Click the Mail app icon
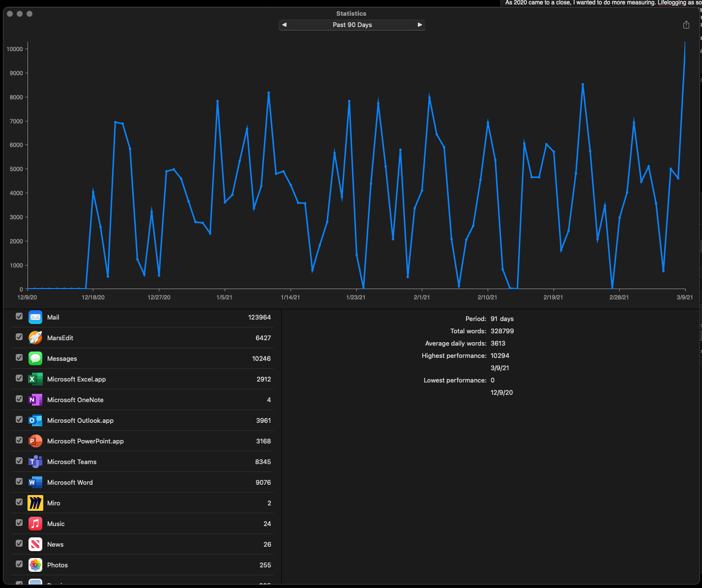The image size is (702, 588). click(35, 317)
